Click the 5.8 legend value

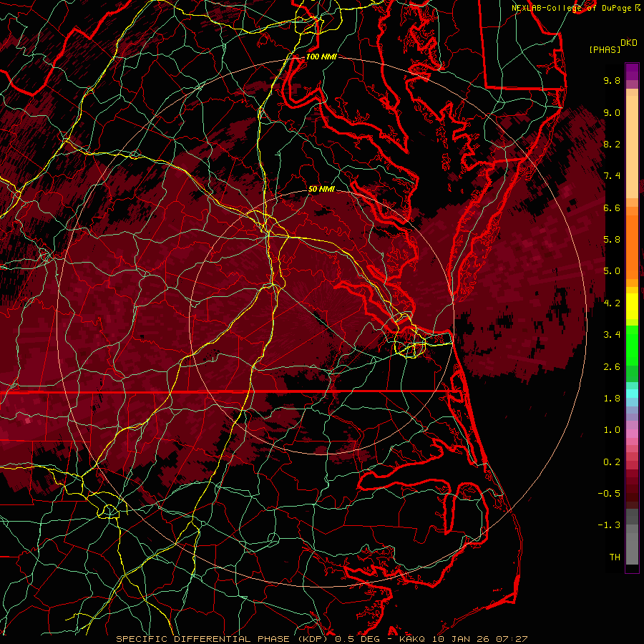612,240
